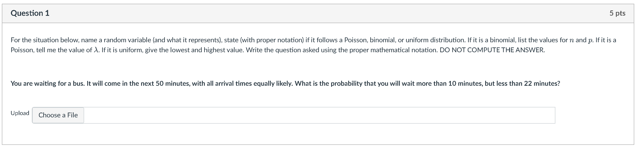Open the file picker via Choose a File
Image resolution: width=644 pixels, height=149 pixels.
pyautogui.click(x=58, y=115)
